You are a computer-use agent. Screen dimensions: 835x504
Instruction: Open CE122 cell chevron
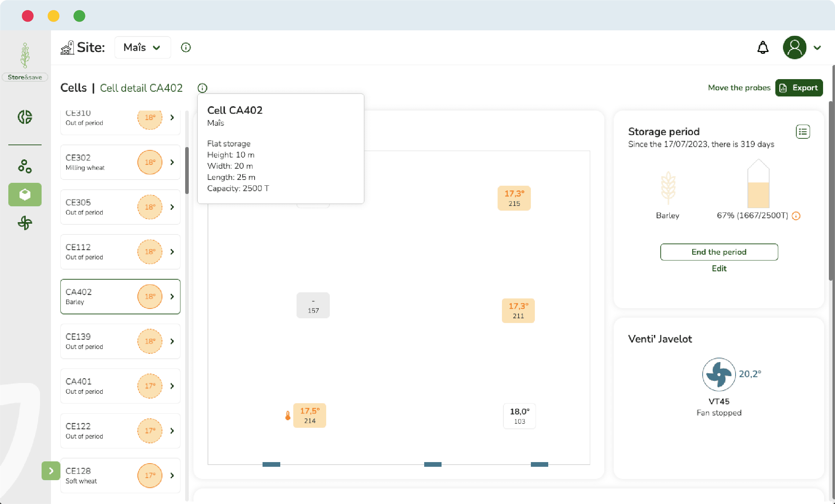click(x=172, y=431)
